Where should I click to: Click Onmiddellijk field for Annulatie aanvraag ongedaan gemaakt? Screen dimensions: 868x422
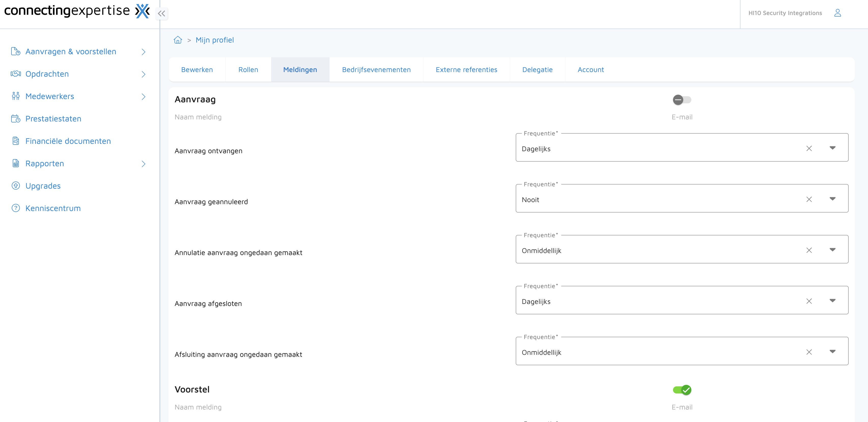(682, 249)
